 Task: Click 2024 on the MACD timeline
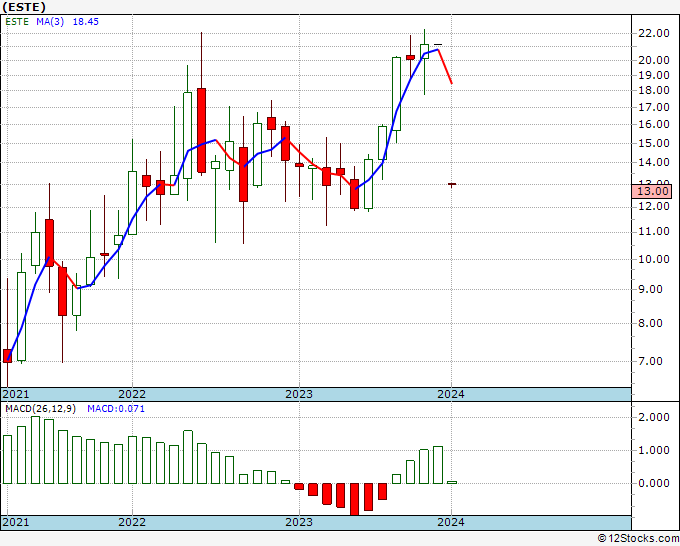tap(451, 522)
